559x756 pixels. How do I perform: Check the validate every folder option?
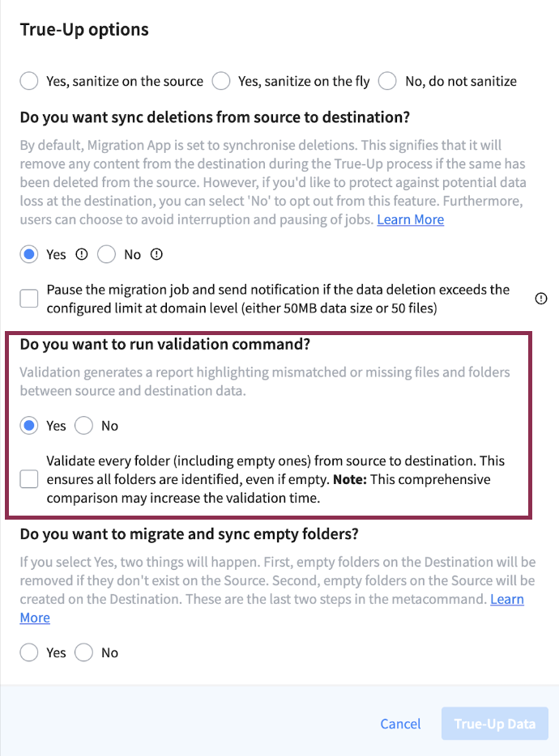pyautogui.click(x=28, y=478)
